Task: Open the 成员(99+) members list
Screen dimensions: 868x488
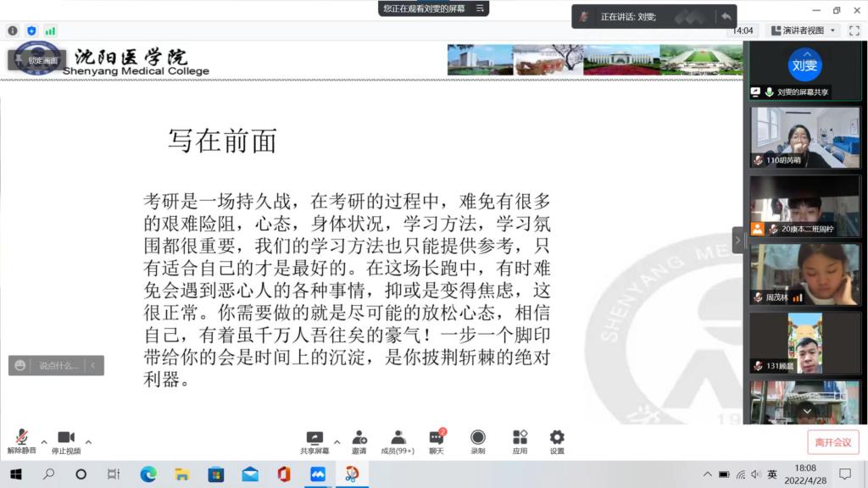Action: pos(398,441)
